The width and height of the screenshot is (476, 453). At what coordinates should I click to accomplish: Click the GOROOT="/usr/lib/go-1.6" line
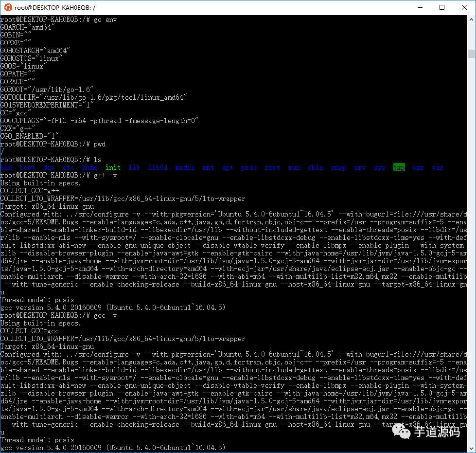tap(47, 90)
